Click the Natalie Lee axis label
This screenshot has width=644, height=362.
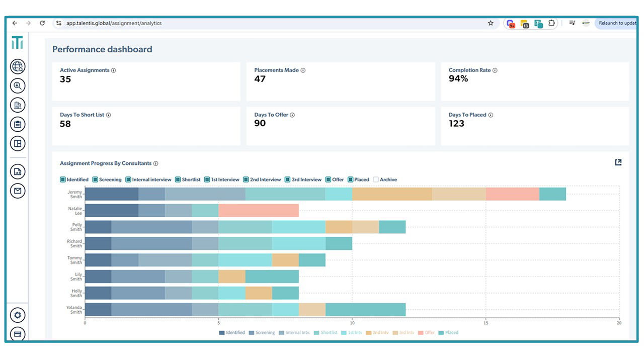point(75,211)
